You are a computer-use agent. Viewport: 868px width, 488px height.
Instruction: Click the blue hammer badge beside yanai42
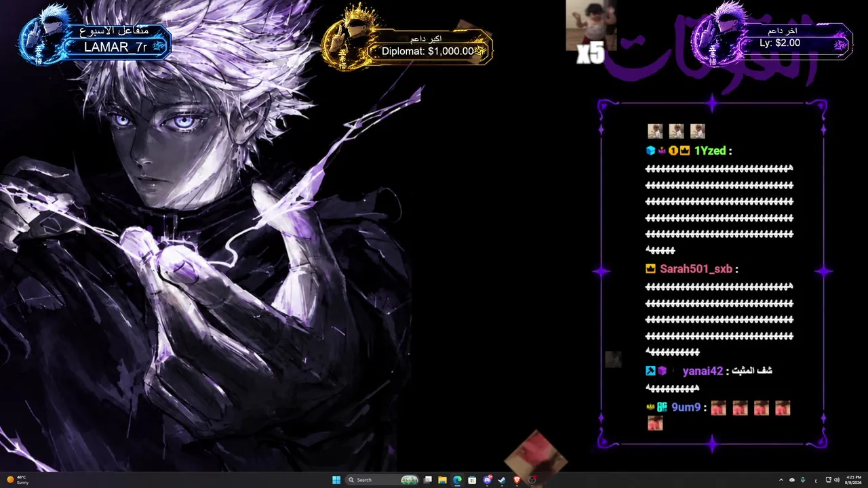click(x=651, y=371)
